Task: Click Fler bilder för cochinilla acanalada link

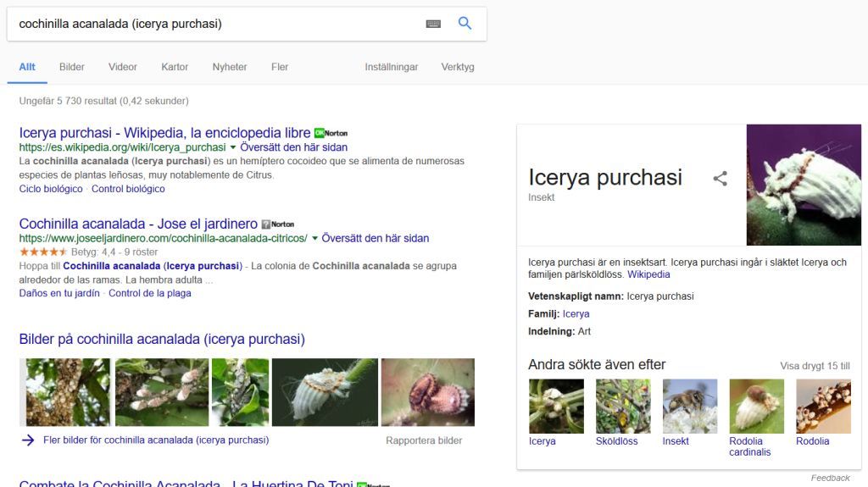Action: pos(156,440)
